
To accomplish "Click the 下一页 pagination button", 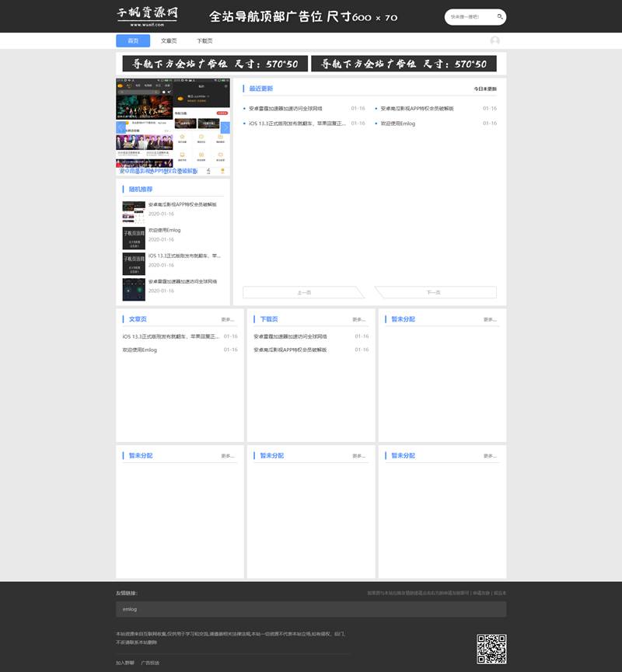I will pyautogui.click(x=435, y=292).
